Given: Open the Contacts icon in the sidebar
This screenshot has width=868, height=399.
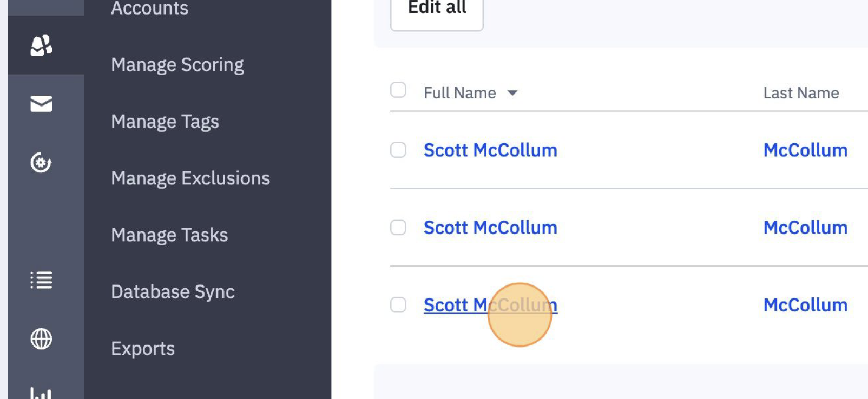Looking at the screenshot, I should [x=41, y=45].
